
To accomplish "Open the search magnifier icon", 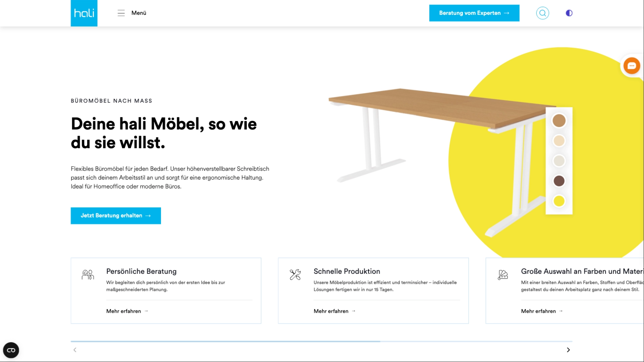I will click(x=542, y=13).
